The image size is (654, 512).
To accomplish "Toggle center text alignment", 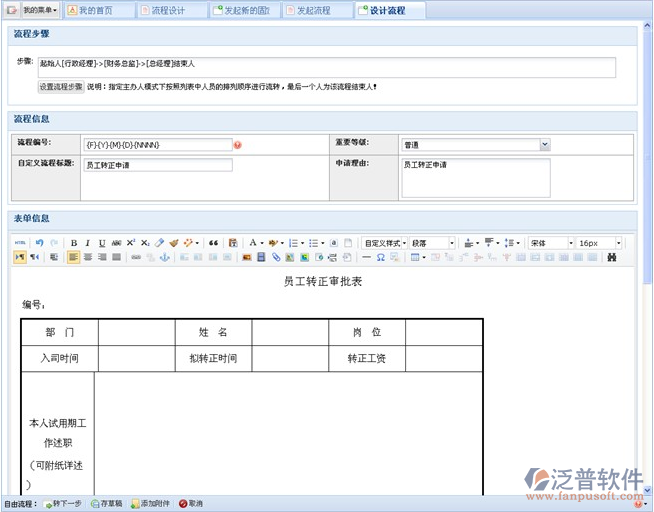I will (x=88, y=257).
